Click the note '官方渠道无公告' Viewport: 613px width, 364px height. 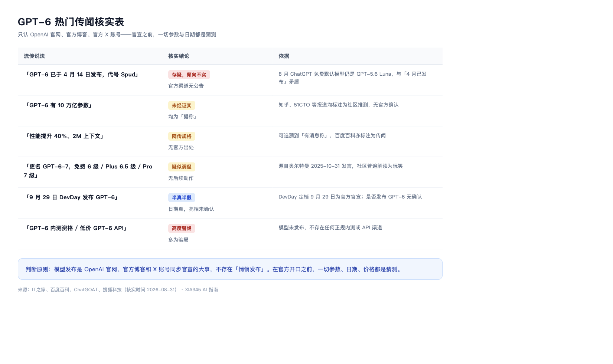[x=186, y=86]
